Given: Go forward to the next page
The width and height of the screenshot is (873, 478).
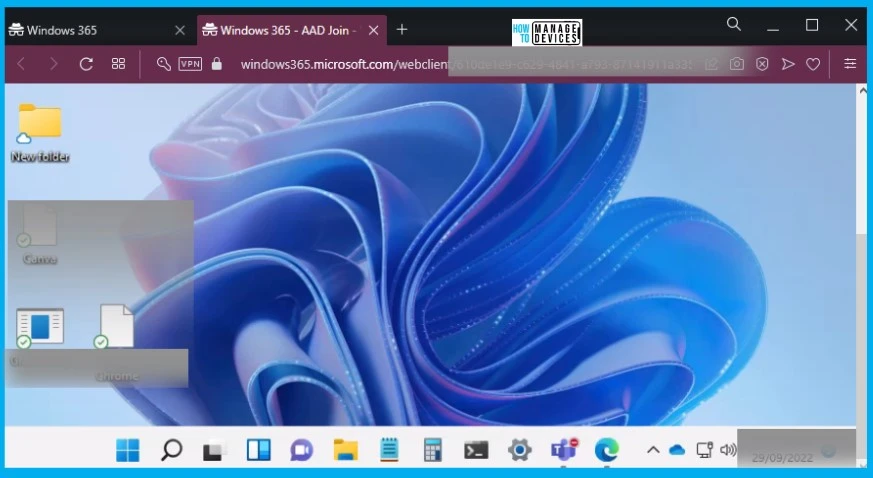Looking at the screenshot, I should pyautogui.click(x=53, y=64).
